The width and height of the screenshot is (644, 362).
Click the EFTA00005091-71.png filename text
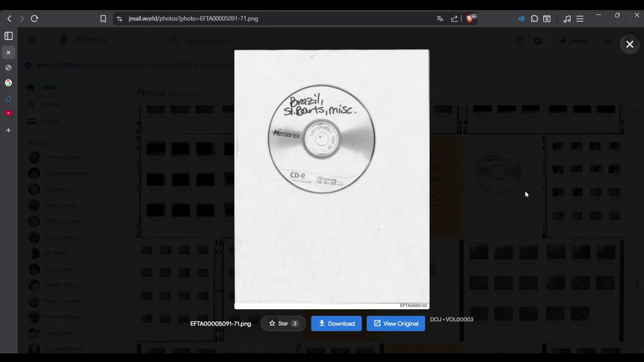[220, 323]
